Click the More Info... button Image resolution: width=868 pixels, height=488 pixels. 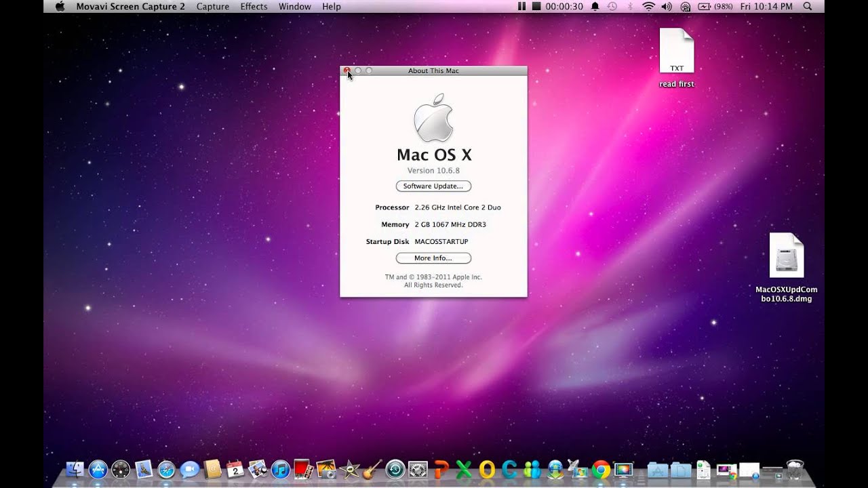click(433, 258)
